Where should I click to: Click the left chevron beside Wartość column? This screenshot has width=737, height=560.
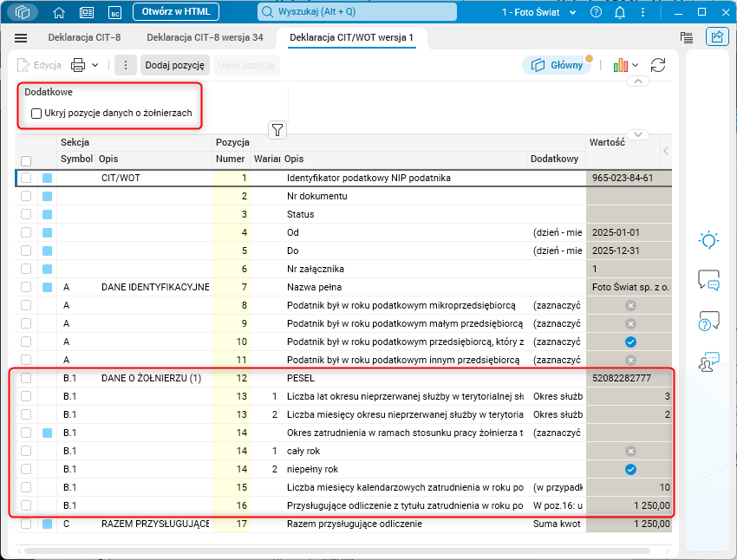(666, 151)
